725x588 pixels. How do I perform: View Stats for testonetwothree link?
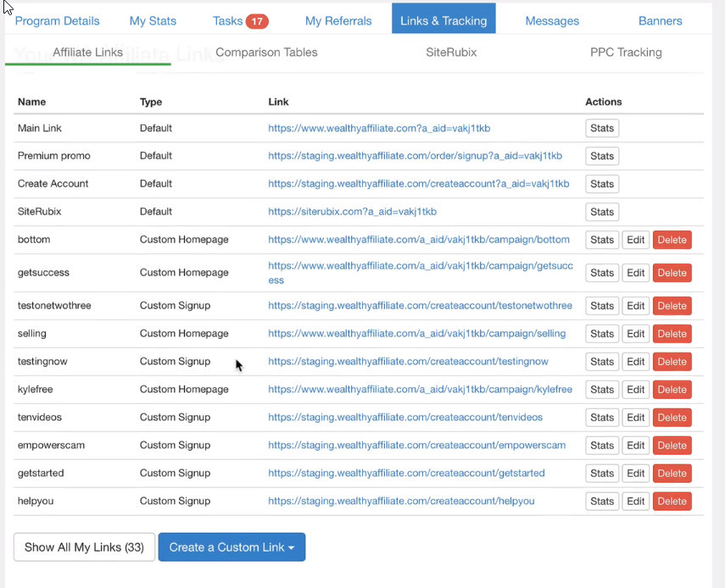602,306
